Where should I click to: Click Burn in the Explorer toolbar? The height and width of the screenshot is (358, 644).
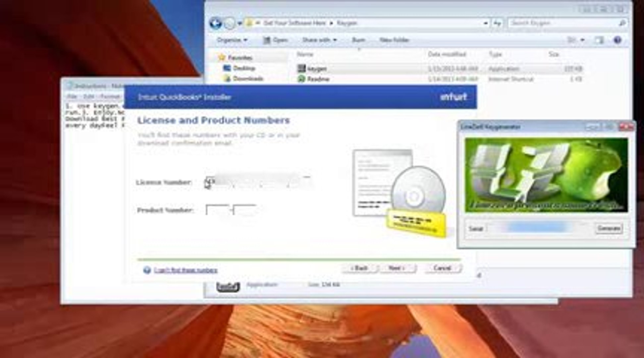pyautogui.click(x=358, y=40)
